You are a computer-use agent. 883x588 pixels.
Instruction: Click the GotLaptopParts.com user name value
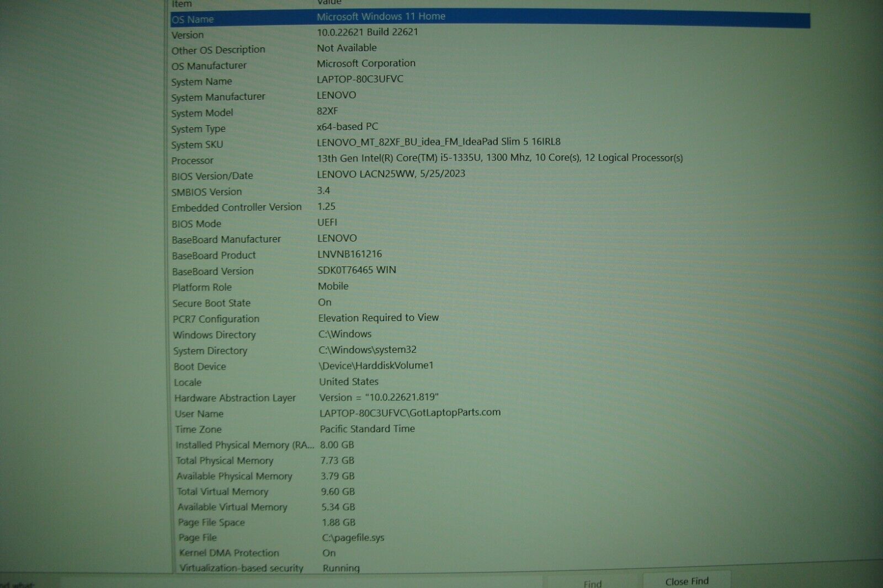click(x=410, y=413)
